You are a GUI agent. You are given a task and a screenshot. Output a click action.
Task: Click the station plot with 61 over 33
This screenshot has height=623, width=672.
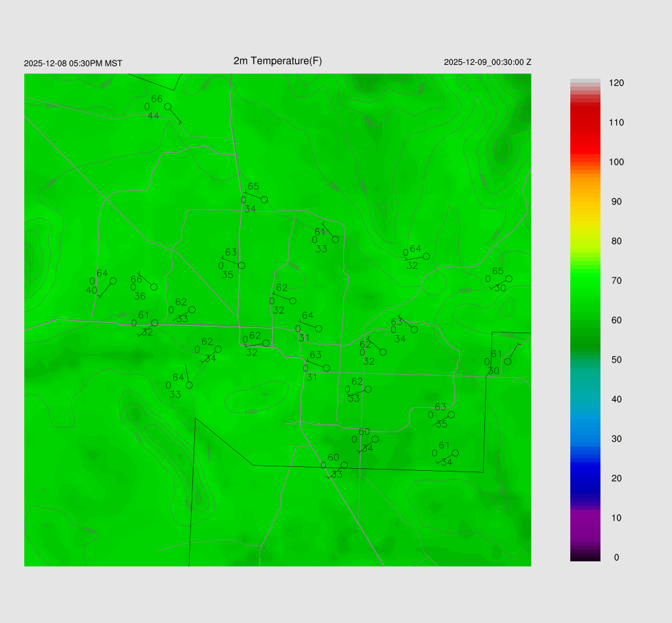[x=335, y=239]
